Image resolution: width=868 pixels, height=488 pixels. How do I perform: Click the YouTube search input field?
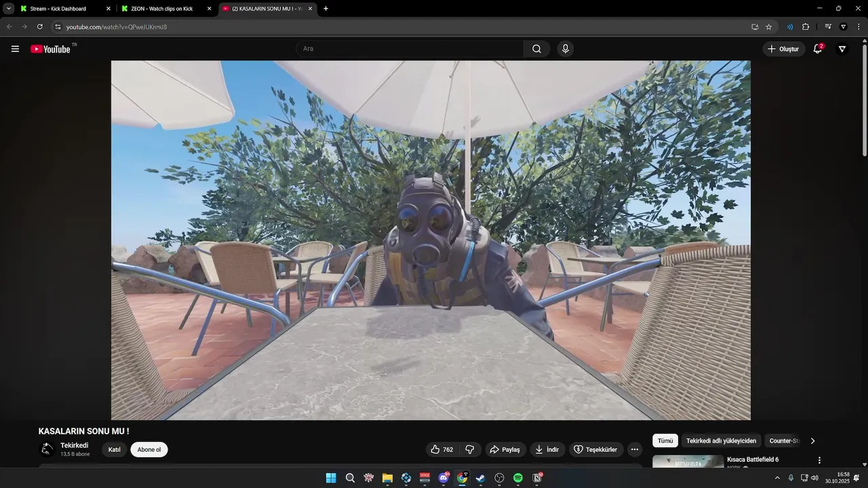pos(409,49)
